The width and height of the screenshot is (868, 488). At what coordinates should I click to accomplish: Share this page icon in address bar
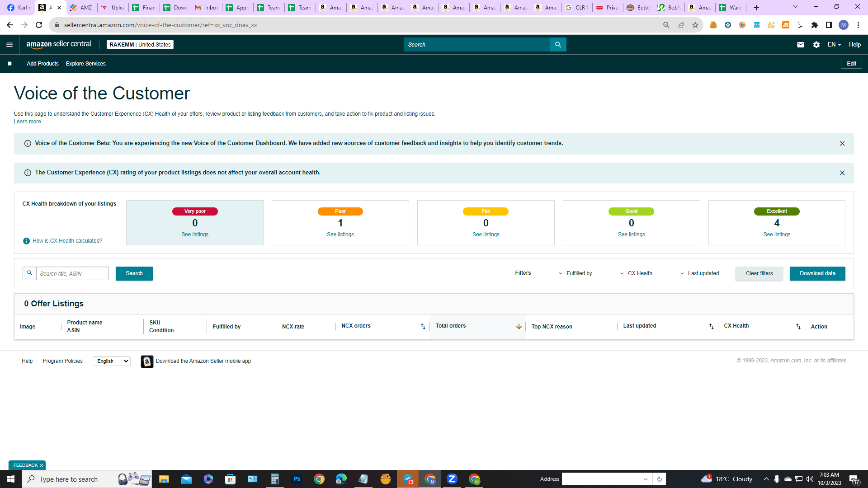click(x=680, y=25)
